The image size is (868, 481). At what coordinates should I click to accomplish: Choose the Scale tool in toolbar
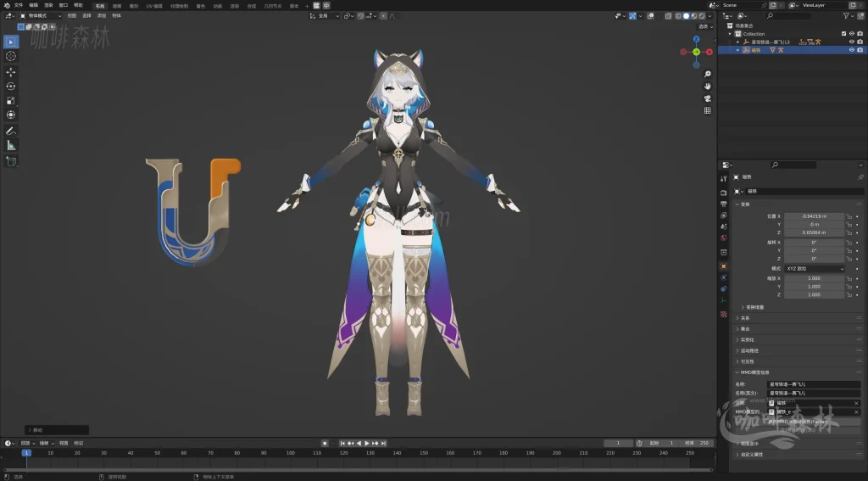[x=10, y=101]
